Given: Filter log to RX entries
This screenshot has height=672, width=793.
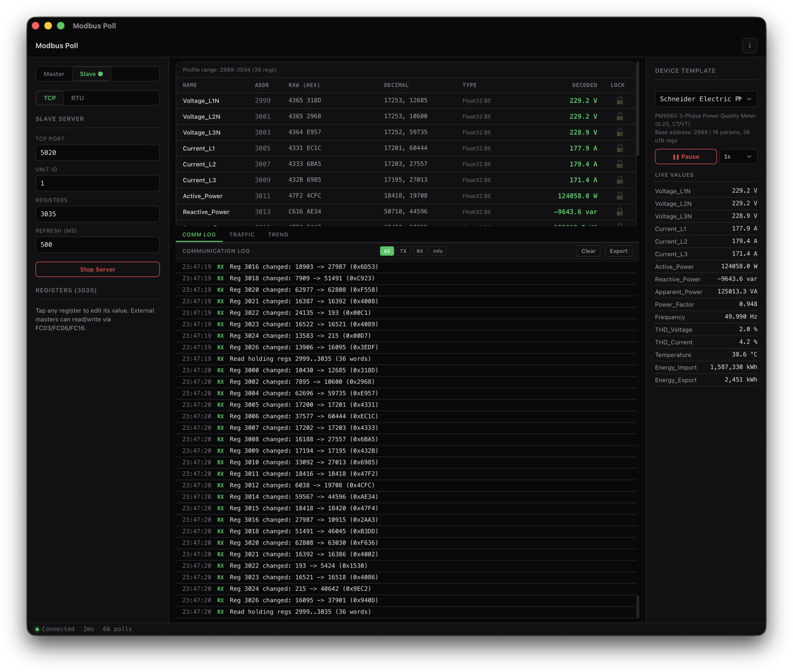Looking at the screenshot, I should pyautogui.click(x=420, y=251).
